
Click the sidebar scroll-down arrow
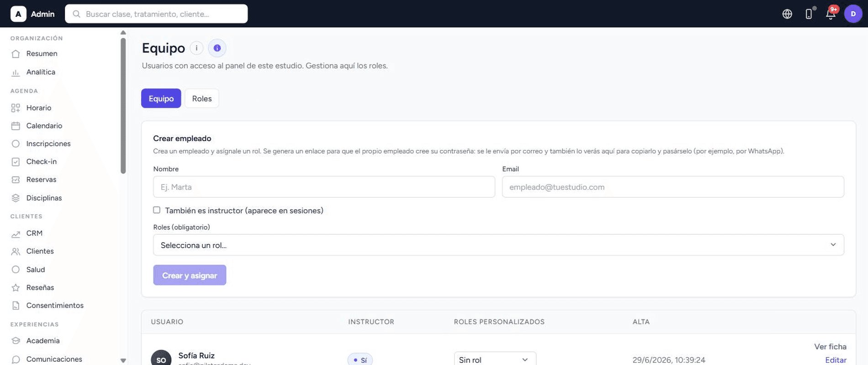click(123, 360)
